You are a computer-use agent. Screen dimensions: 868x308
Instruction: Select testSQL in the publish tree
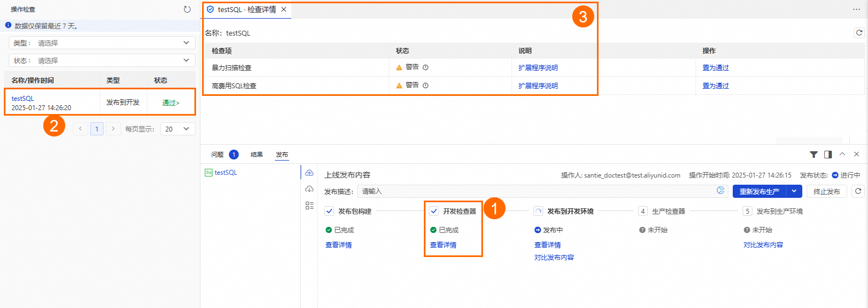point(226,173)
